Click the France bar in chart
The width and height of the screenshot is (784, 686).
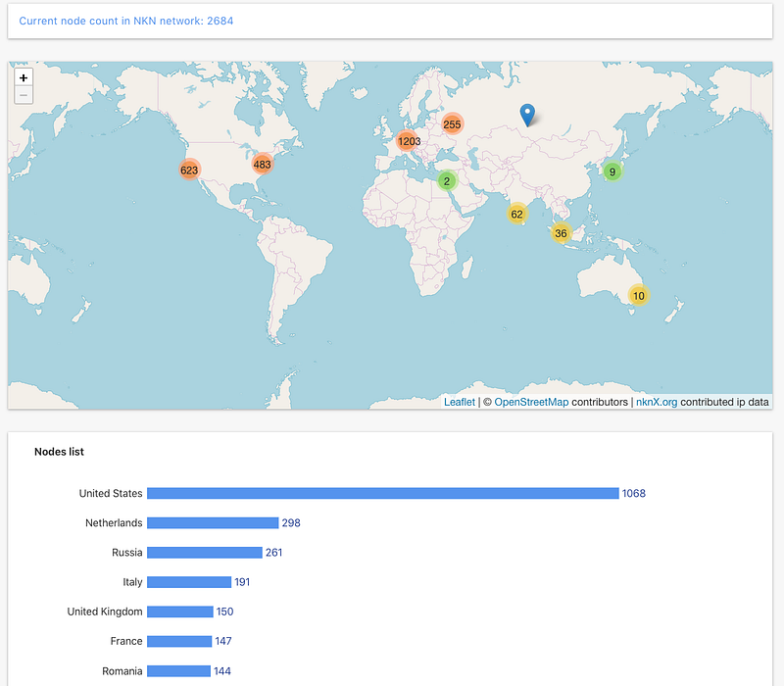pyautogui.click(x=179, y=641)
